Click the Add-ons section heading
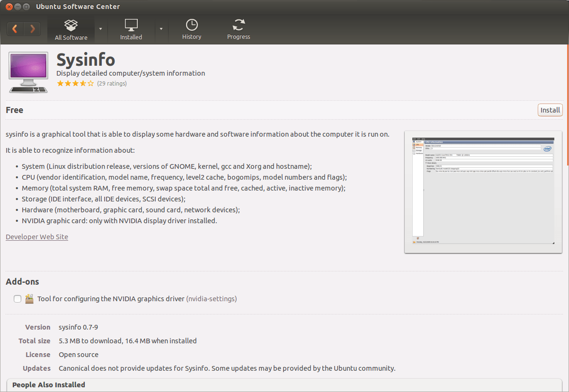This screenshot has width=569, height=392. [x=22, y=282]
